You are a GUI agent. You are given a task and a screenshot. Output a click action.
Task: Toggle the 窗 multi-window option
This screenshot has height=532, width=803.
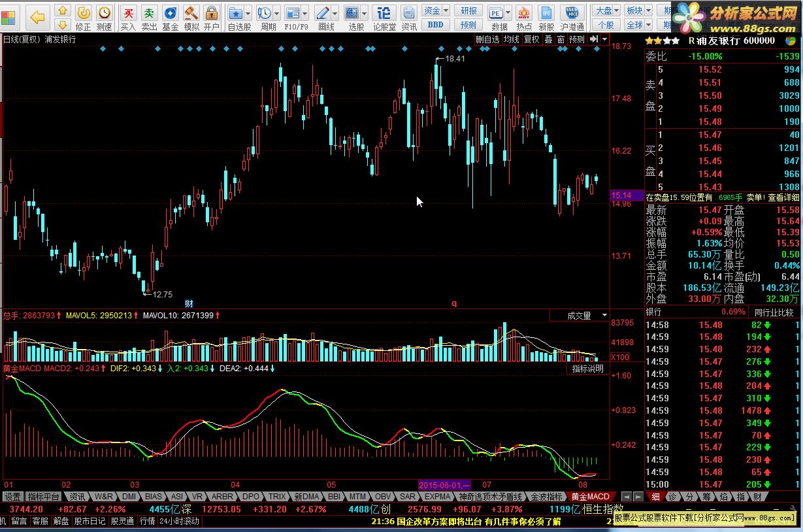coord(561,39)
